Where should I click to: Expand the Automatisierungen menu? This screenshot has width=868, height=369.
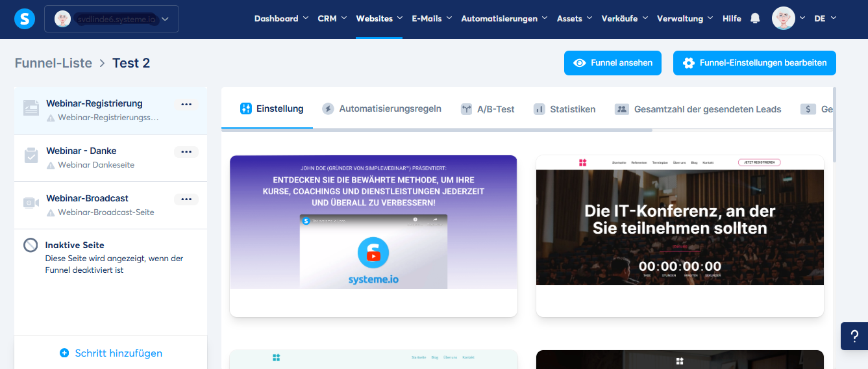click(504, 19)
